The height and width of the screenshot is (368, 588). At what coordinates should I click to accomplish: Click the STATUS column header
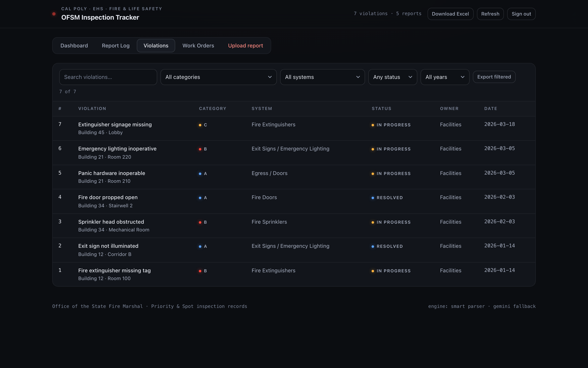(381, 109)
